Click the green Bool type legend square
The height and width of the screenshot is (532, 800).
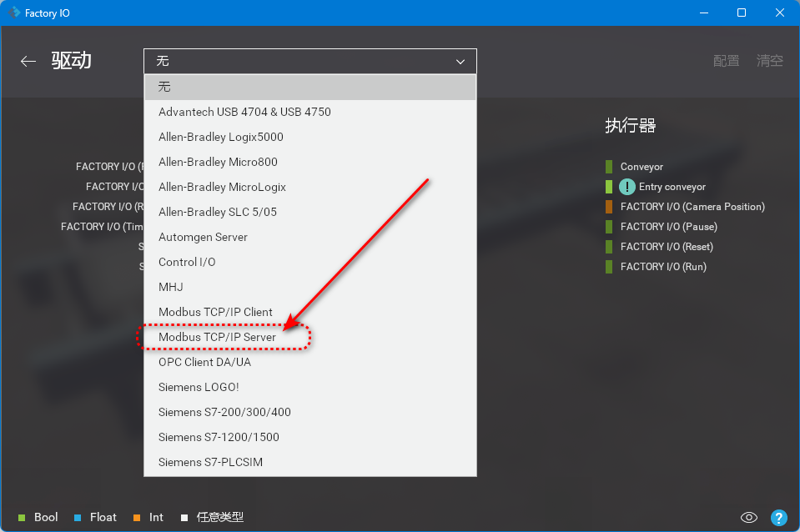23,518
